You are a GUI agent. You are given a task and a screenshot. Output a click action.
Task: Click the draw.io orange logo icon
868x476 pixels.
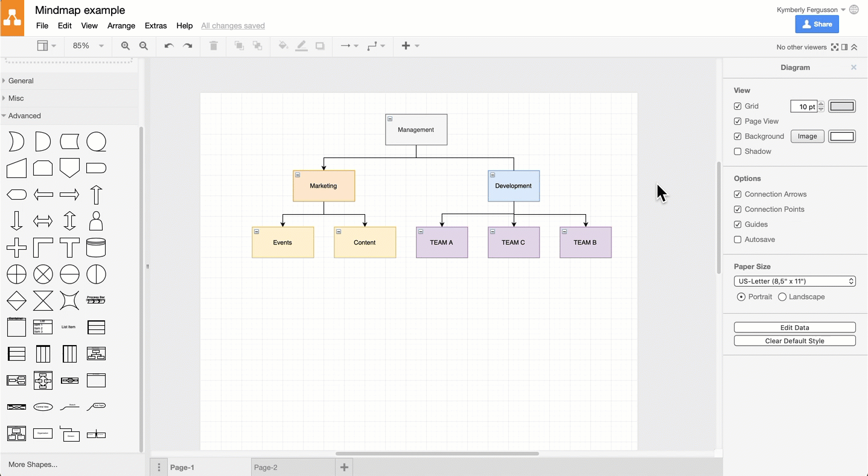click(x=12, y=18)
